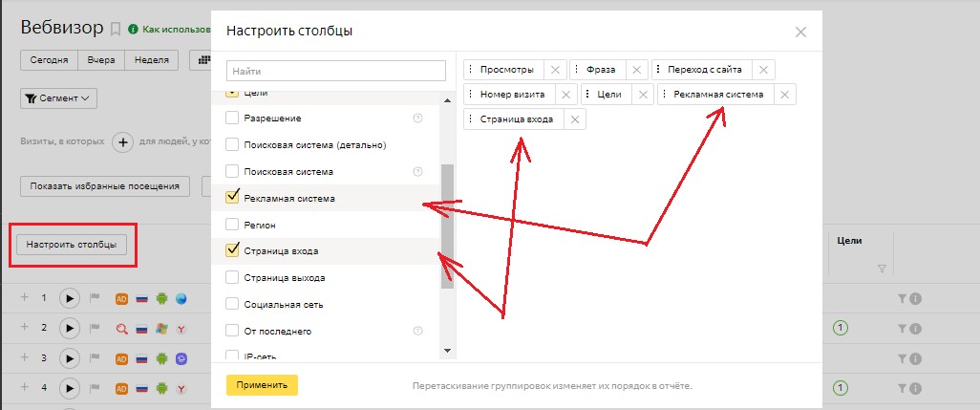
Task: Remove the Цели column chip
Action: pos(643,95)
